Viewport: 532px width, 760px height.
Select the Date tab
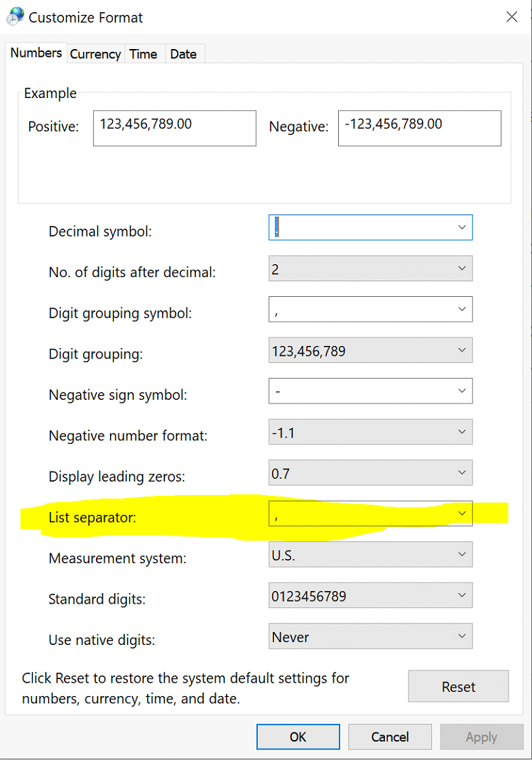183,54
